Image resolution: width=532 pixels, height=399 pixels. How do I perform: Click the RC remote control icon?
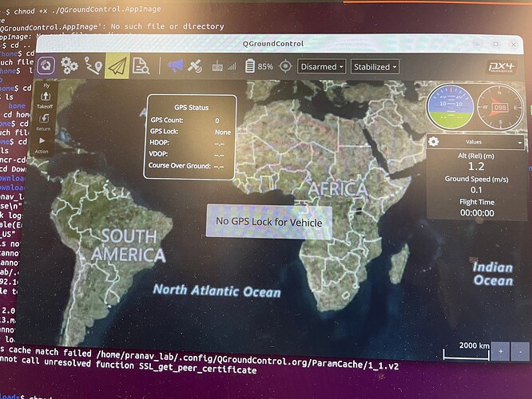[217, 66]
